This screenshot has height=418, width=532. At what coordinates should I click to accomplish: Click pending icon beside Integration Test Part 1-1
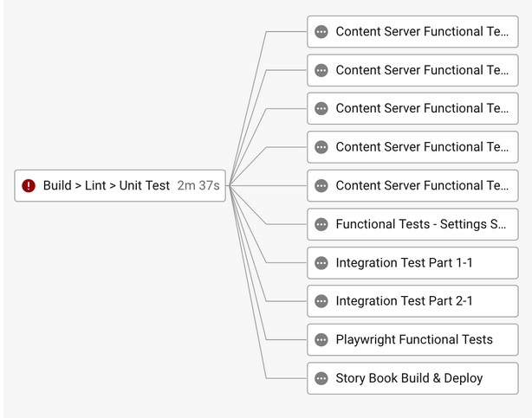click(x=321, y=263)
